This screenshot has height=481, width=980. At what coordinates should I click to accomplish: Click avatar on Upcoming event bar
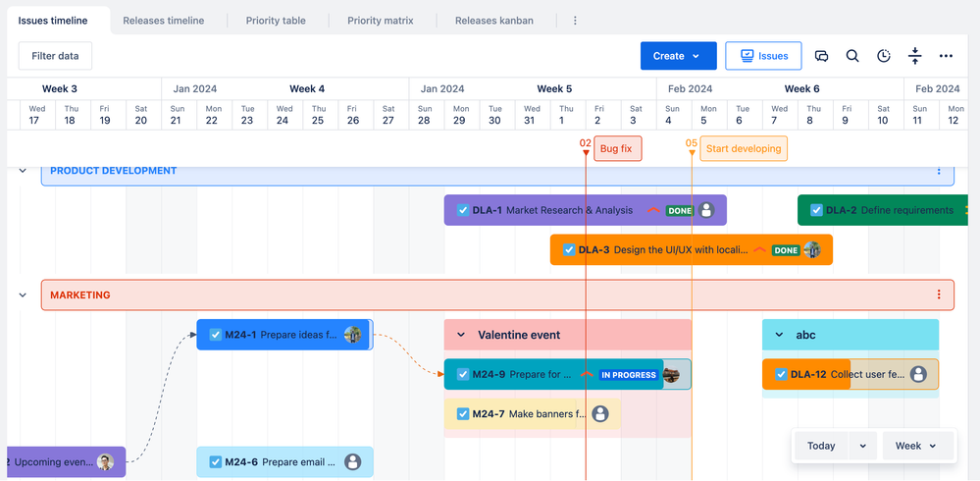point(105,462)
